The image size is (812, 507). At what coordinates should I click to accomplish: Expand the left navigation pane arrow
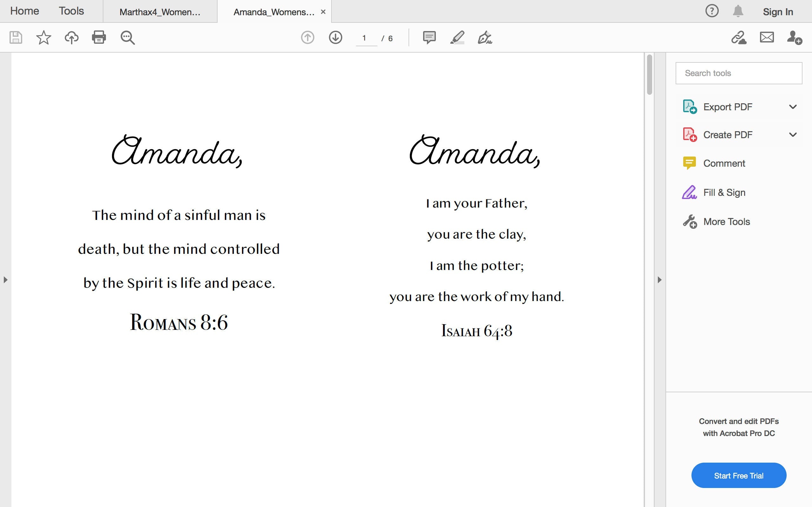click(5, 280)
